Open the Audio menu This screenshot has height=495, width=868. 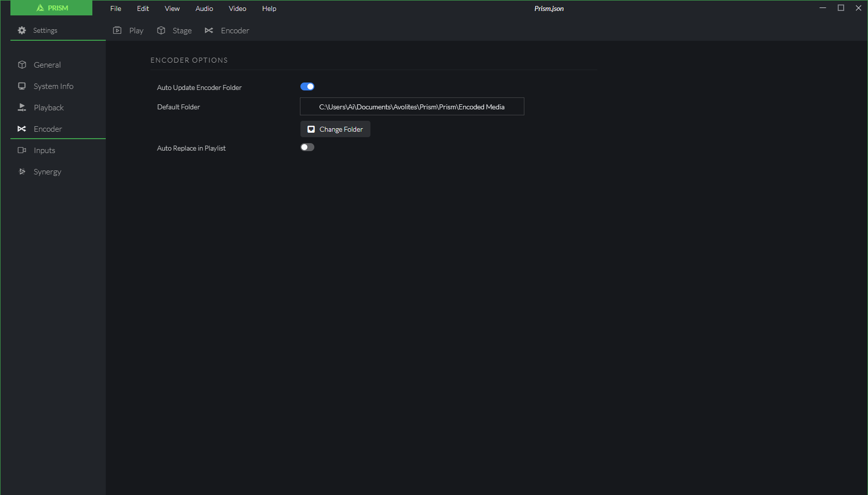click(204, 8)
